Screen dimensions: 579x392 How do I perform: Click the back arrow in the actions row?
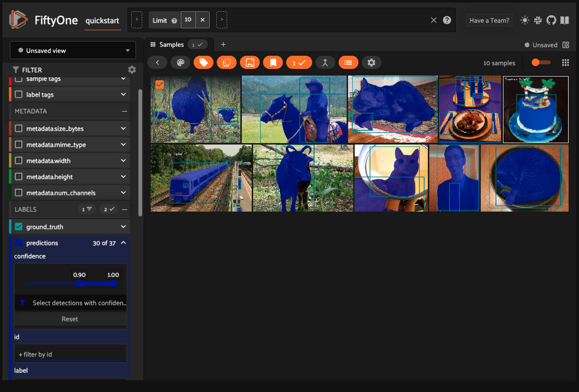(x=157, y=62)
